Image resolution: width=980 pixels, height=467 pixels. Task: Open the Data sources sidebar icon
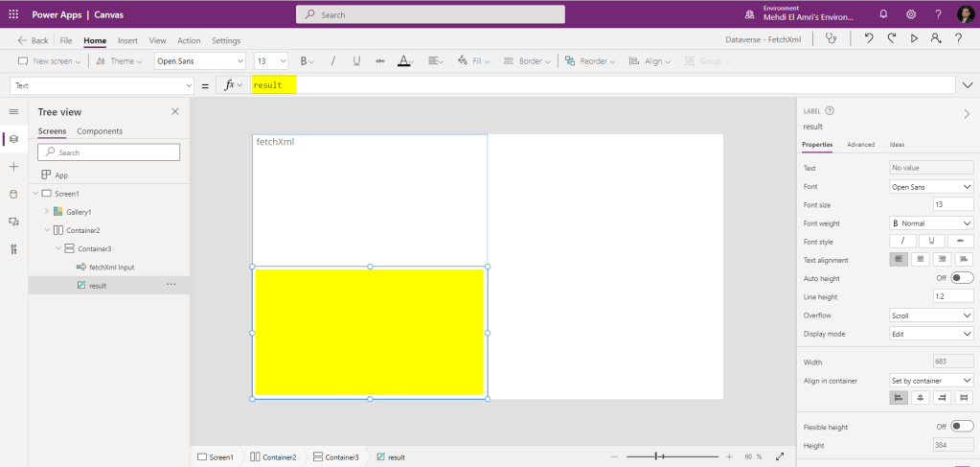pos(13,195)
